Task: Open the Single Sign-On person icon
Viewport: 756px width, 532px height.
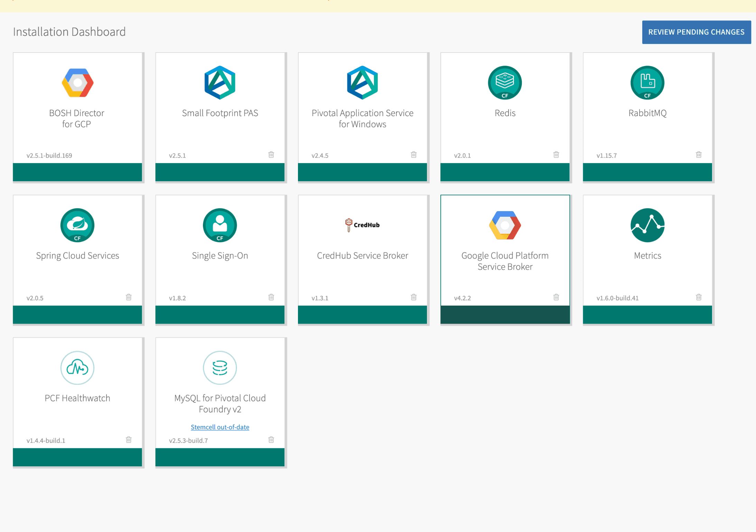Action: pyautogui.click(x=220, y=225)
